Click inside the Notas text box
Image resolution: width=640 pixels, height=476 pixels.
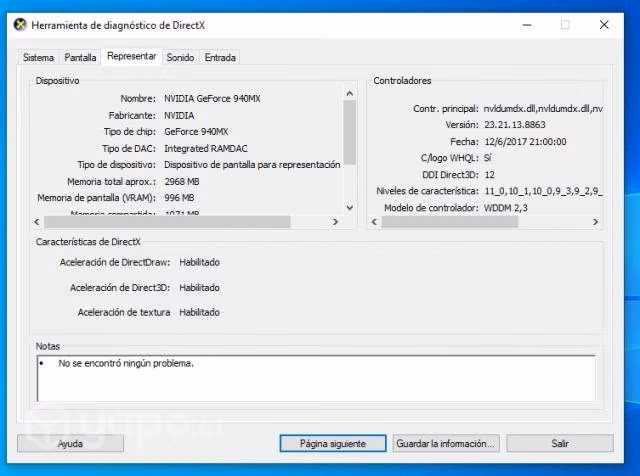(x=316, y=378)
